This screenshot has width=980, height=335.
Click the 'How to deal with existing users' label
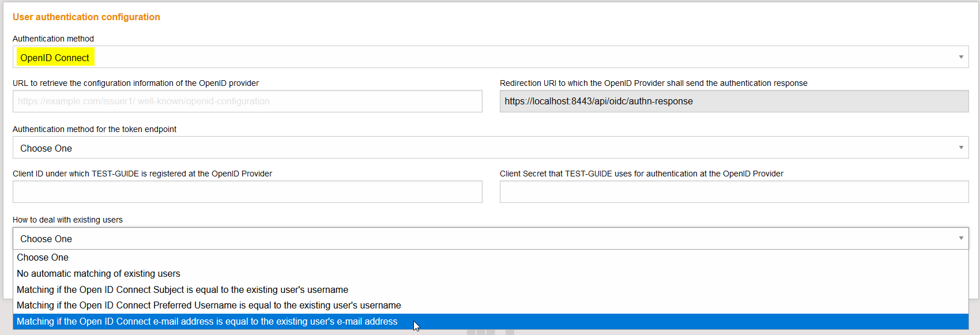click(67, 220)
